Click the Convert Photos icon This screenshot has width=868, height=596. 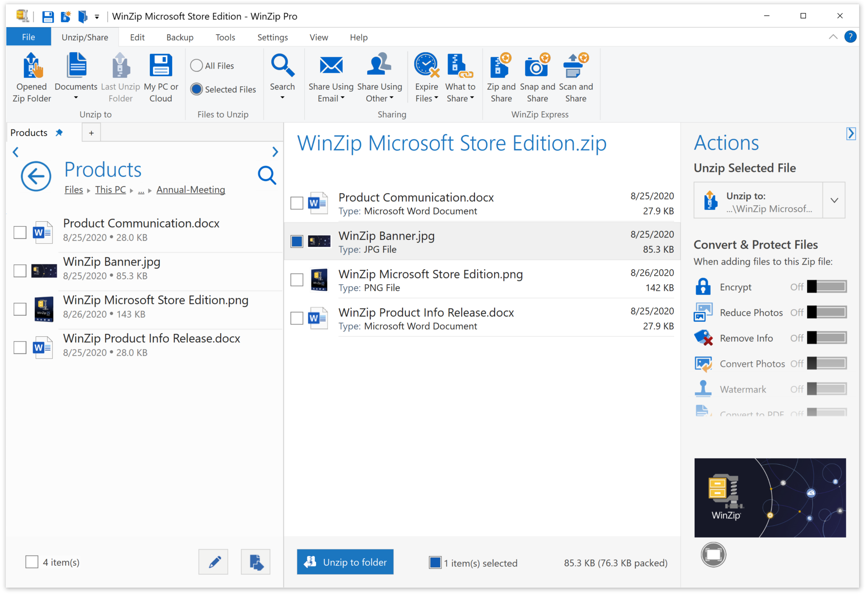pyautogui.click(x=703, y=364)
